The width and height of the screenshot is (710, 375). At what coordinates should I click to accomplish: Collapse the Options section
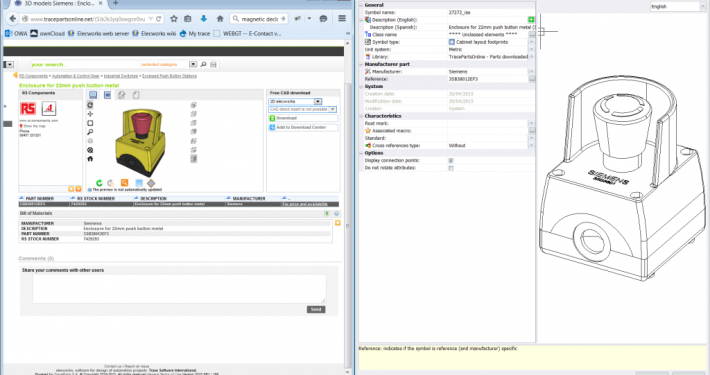[x=361, y=153]
